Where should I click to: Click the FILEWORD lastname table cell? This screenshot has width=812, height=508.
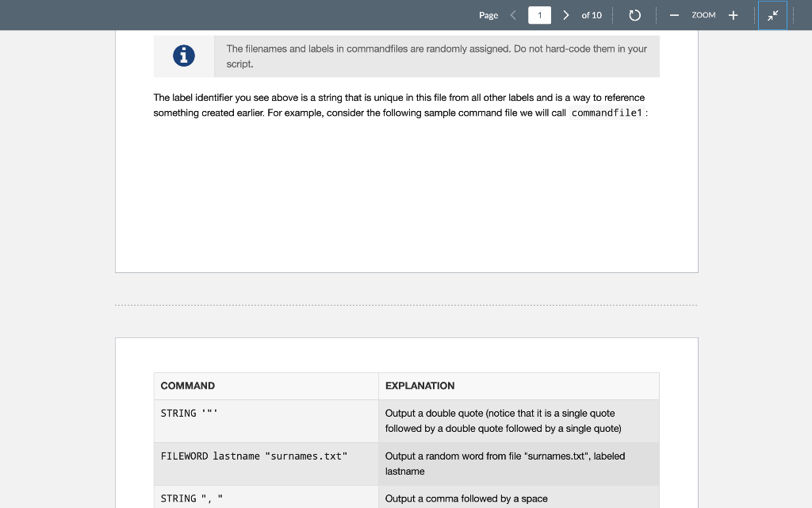[254, 456]
